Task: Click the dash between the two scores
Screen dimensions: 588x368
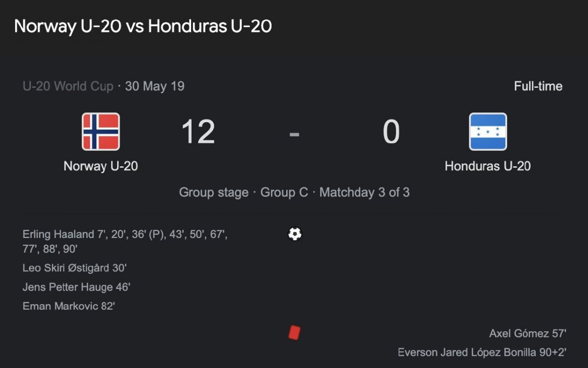Action: 294,132
